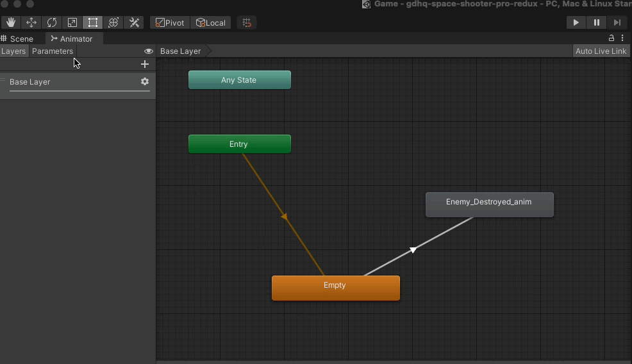Select the Scale tool

[72, 22]
